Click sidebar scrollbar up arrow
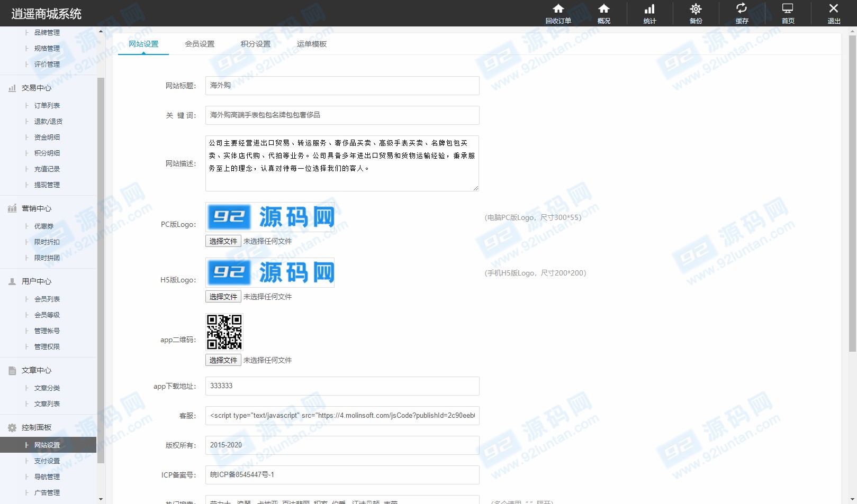Viewport: 857px width, 504px height. pyautogui.click(x=101, y=31)
